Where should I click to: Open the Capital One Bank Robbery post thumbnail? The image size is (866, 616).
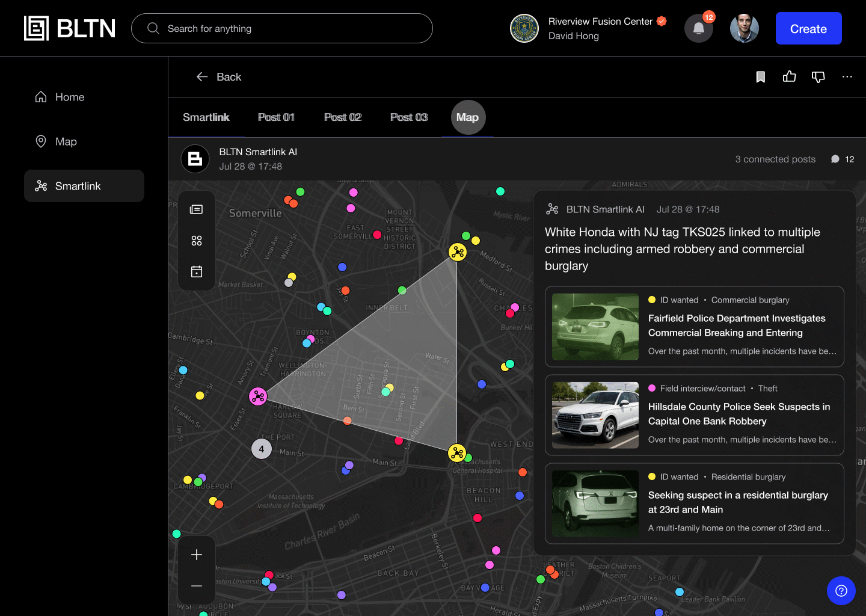[x=595, y=416]
